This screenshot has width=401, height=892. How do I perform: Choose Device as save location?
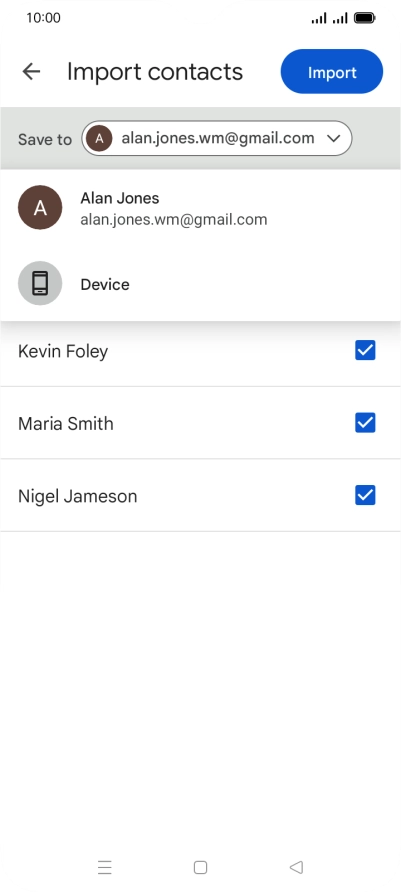(200, 284)
